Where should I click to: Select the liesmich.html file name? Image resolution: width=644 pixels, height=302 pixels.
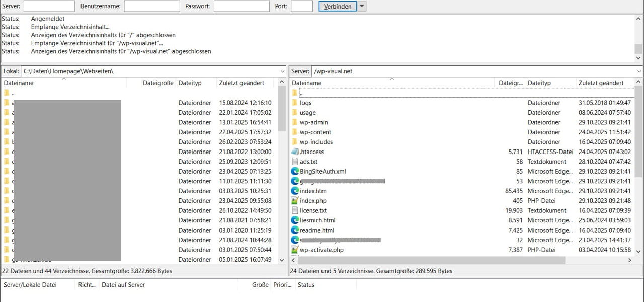317,220
